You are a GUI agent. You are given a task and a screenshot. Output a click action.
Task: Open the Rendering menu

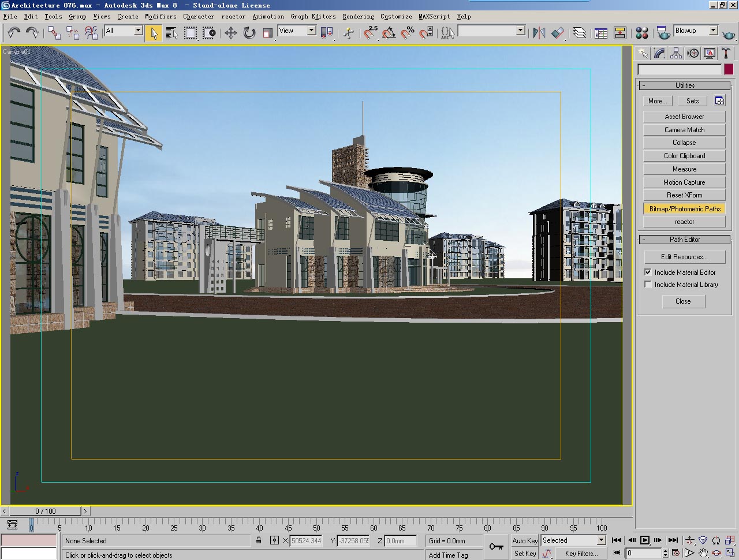[x=358, y=16]
